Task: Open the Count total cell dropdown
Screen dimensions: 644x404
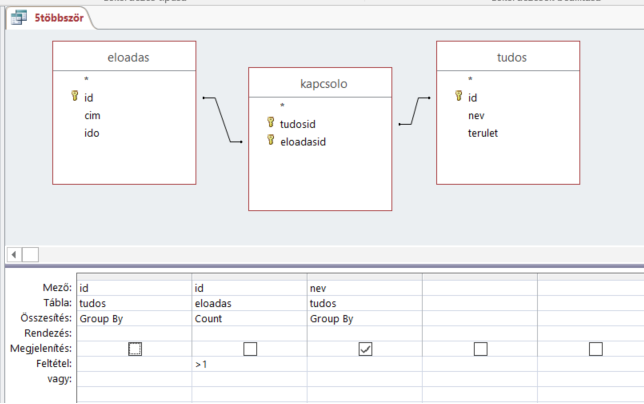Action: point(249,318)
